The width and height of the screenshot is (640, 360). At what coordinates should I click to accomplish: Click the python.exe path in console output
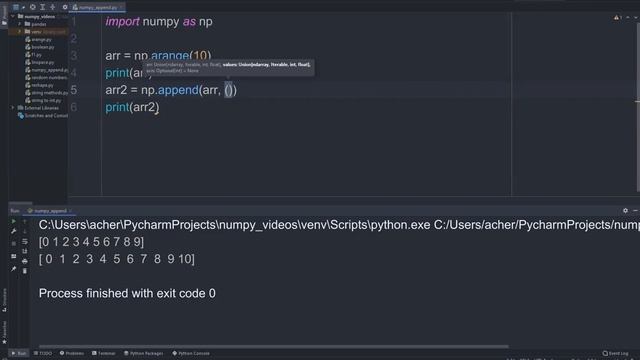point(234,225)
